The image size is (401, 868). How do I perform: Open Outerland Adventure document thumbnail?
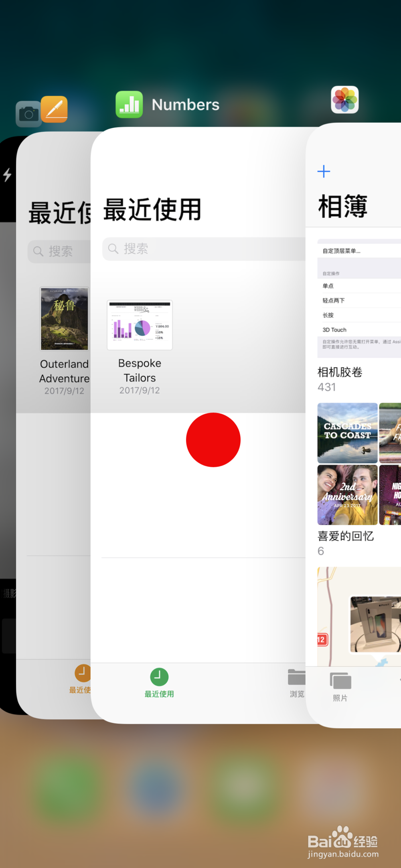64,319
